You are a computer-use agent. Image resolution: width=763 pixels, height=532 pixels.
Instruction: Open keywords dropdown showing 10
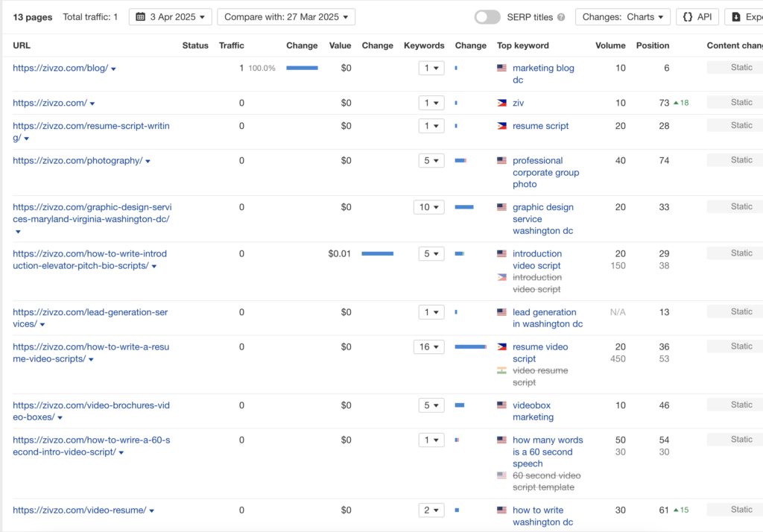(428, 207)
